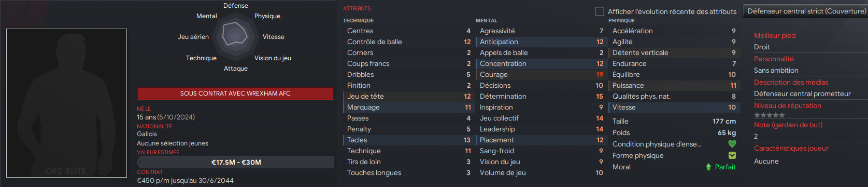Click the green heart physical condition icon
This screenshot has width=868, height=187.
[x=732, y=144]
